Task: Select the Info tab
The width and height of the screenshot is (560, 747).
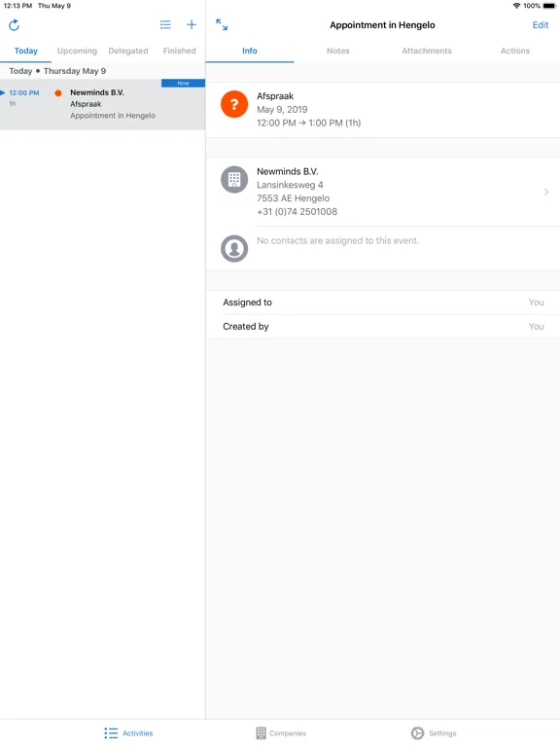Action: pyautogui.click(x=250, y=51)
